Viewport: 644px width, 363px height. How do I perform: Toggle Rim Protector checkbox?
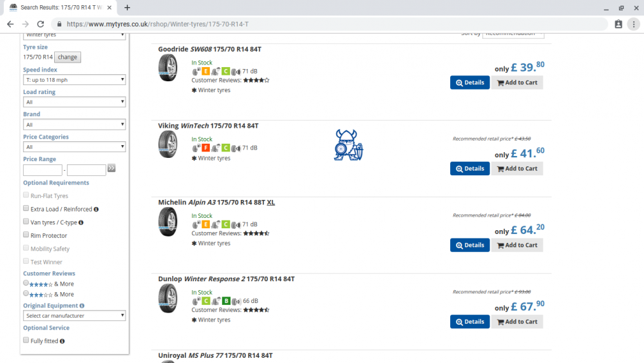click(x=26, y=234)
